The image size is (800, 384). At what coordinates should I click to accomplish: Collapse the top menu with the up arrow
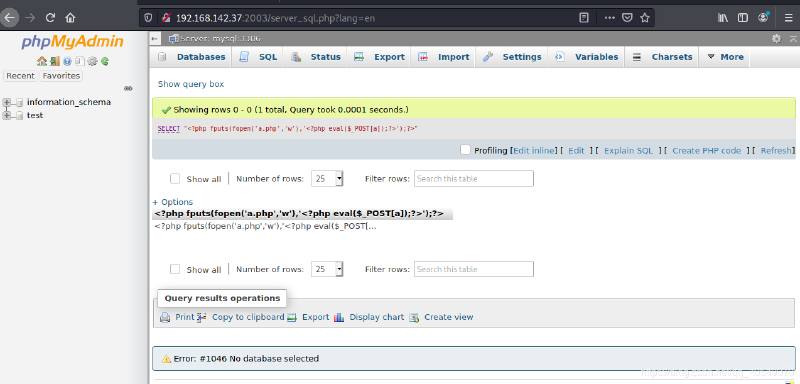click(793, 38)
